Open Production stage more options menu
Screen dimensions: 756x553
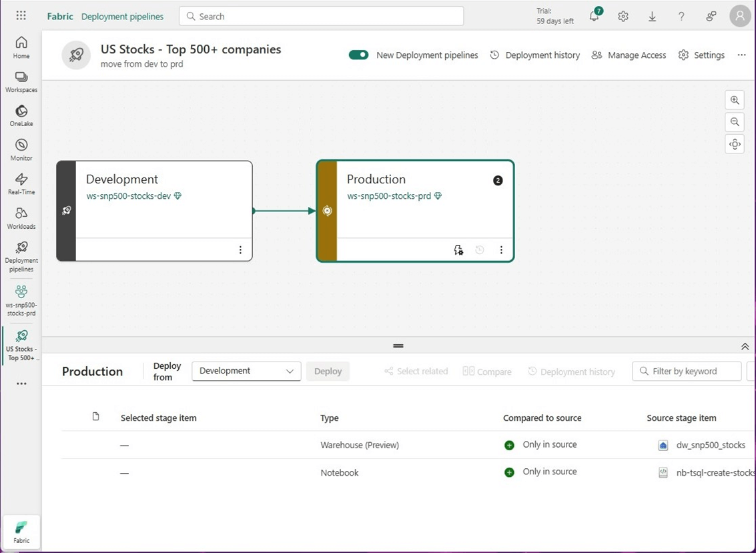pyautogui.click(x=501, y=250)
